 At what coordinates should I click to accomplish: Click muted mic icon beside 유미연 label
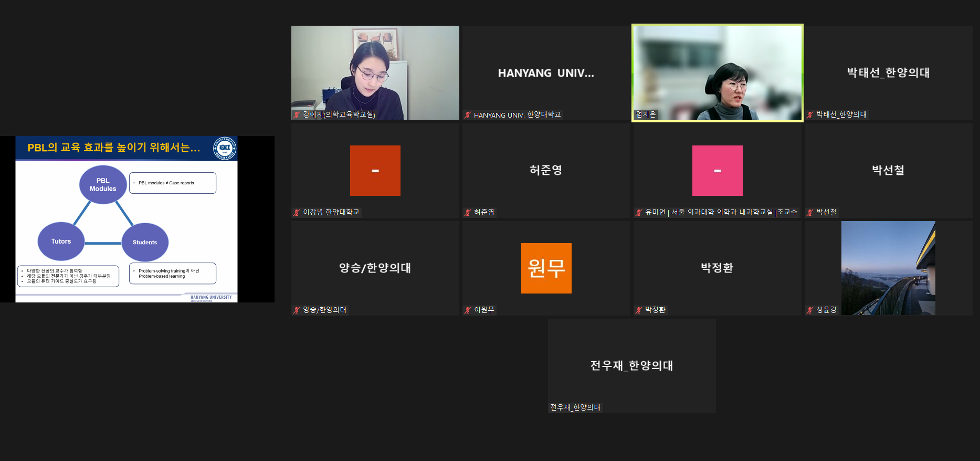[639, 212]
